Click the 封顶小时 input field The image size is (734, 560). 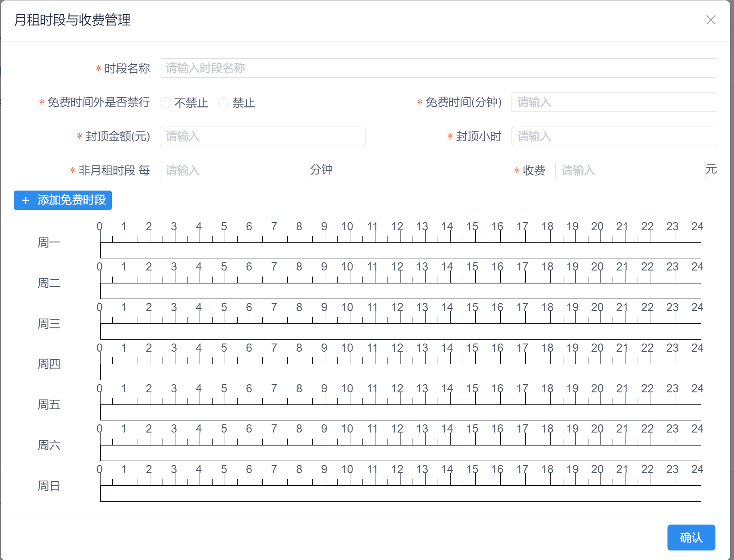tap(614, 137)
